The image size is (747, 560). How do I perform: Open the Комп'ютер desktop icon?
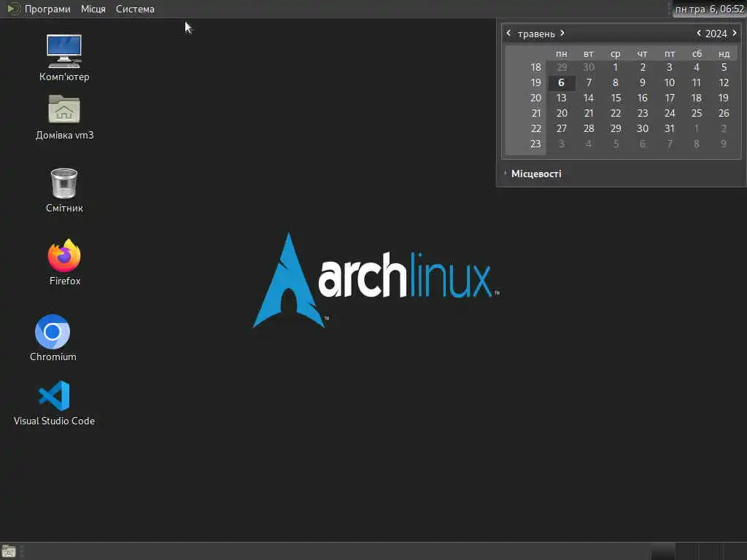point(64,58)
